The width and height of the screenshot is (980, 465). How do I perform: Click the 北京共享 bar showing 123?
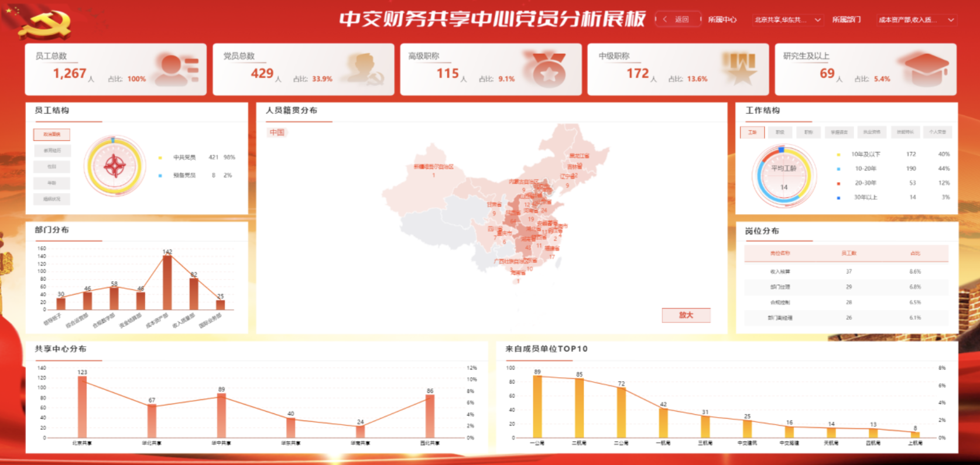pos(82,407)
